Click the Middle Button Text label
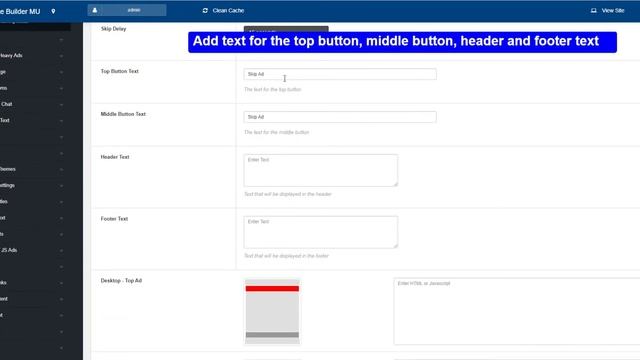 click(123, 114)
